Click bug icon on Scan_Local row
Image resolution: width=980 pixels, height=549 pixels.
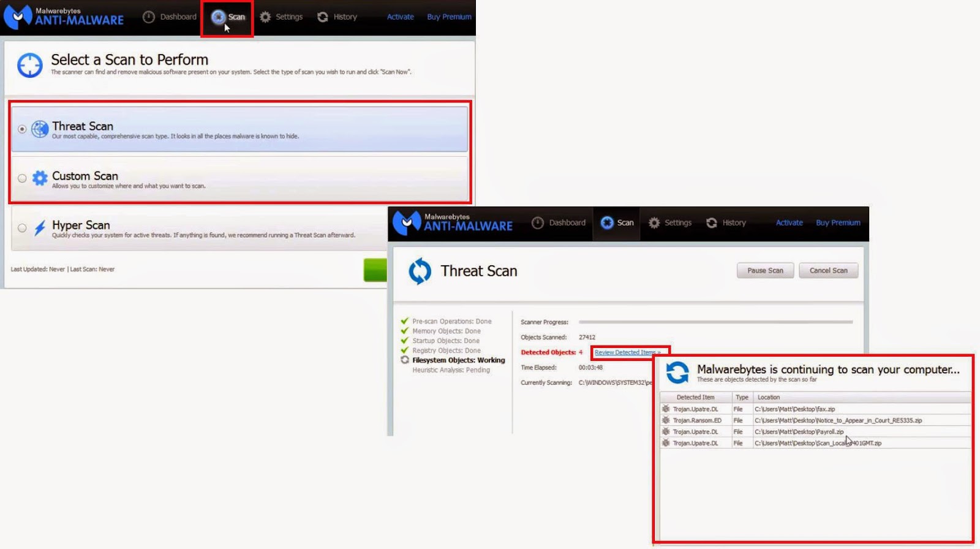coord(666,443)
